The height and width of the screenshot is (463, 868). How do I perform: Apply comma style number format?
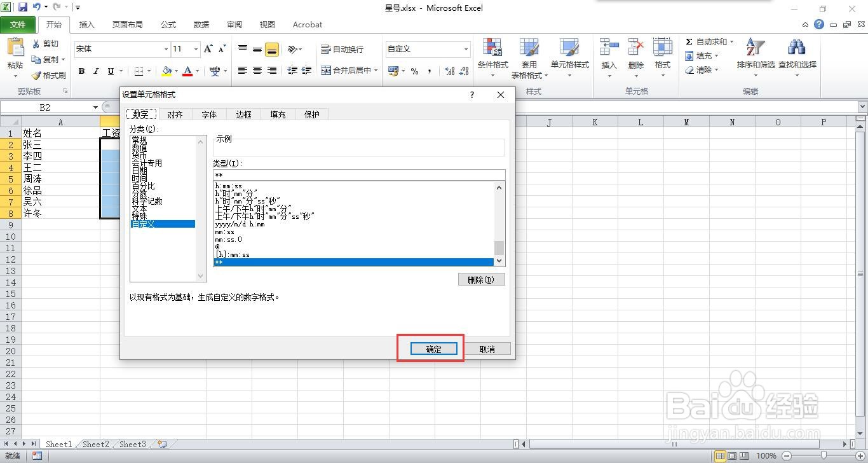tap(430, 71)
